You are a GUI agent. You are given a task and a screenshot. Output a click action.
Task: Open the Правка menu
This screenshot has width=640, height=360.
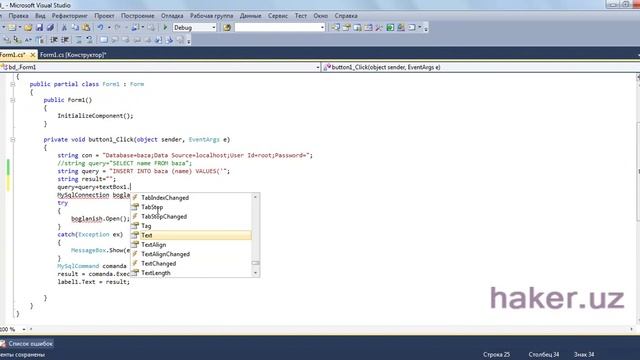coord(18,16)
